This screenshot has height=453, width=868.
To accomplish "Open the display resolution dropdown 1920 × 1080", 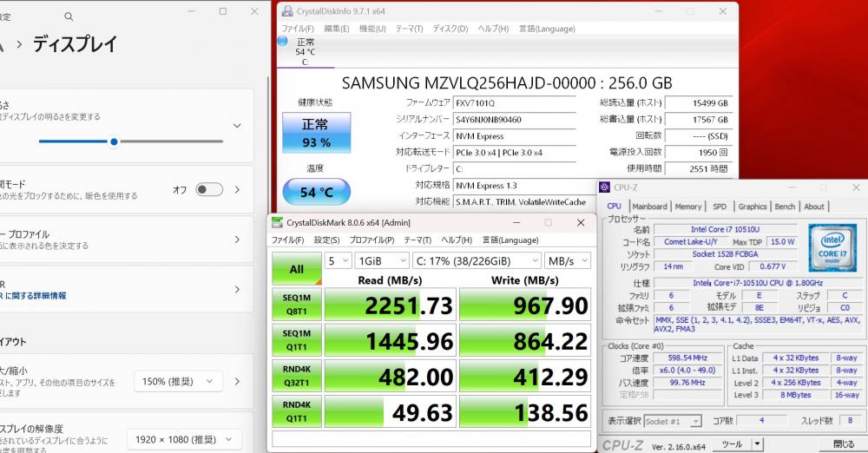I will coord(184,439).
